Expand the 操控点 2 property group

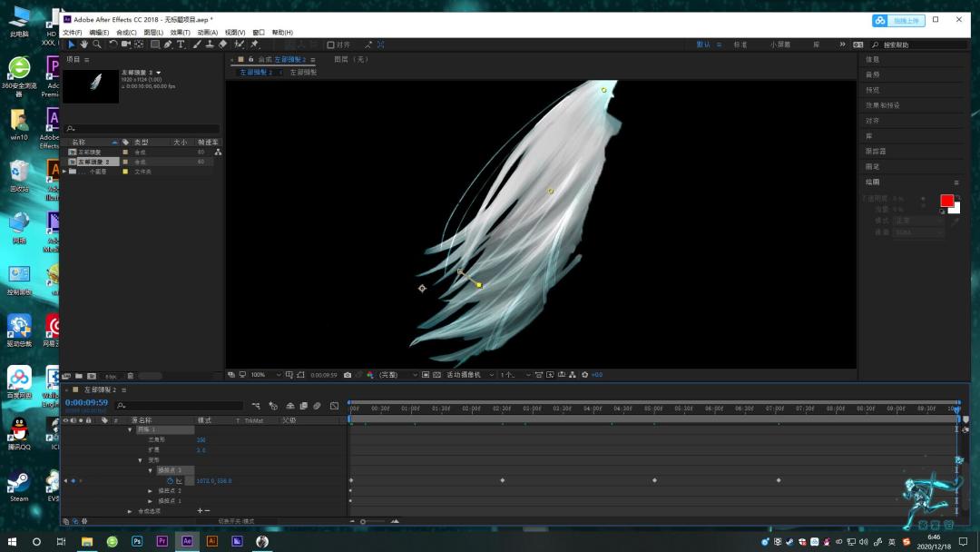coord(150,491)
